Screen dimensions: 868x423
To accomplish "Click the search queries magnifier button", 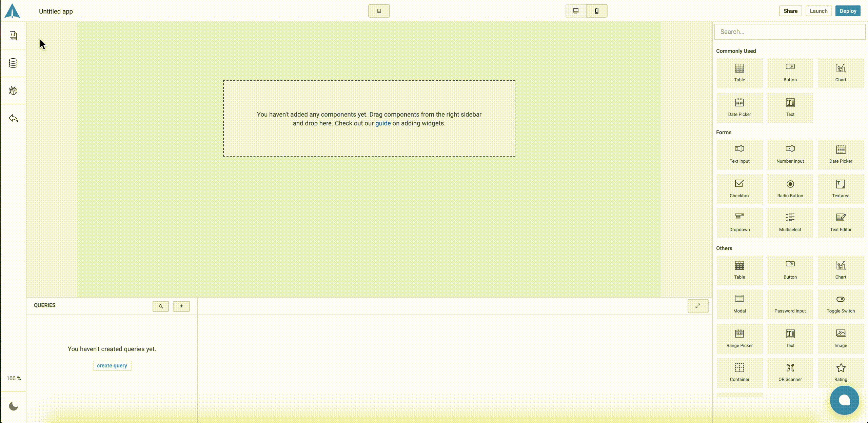I will click(x=161, y=306).
